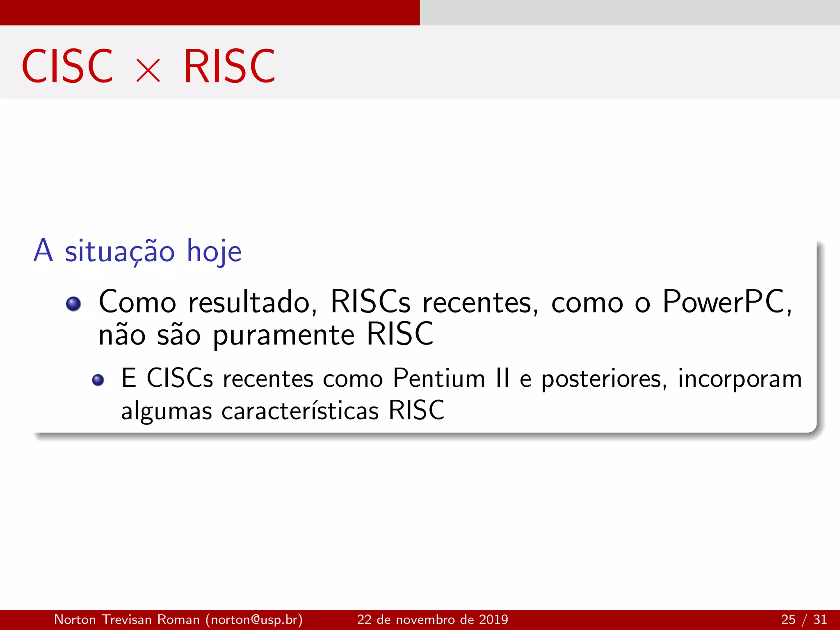This screenshot has height=630, width=840.
Task: Click the slide counter '25 / 31'
Action: pos(803,619)
